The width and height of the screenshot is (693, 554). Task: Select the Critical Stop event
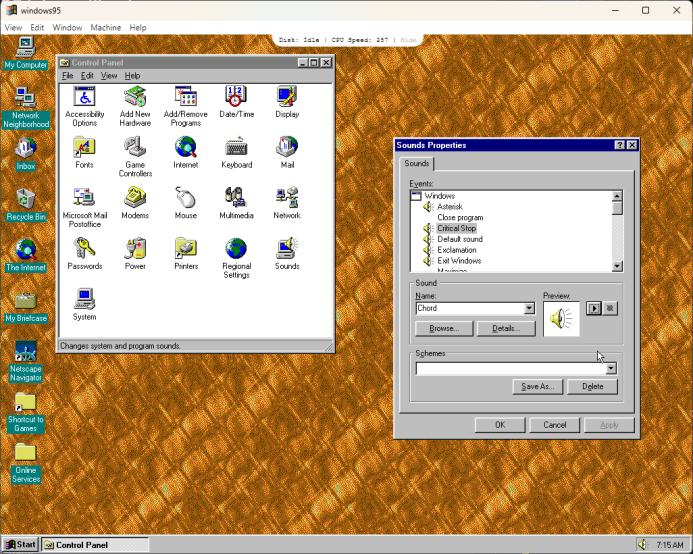(457, 229)
